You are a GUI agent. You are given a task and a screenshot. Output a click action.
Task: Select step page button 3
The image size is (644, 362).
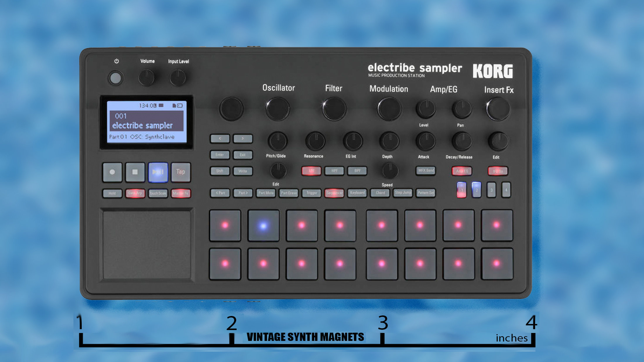coord(491,190)
